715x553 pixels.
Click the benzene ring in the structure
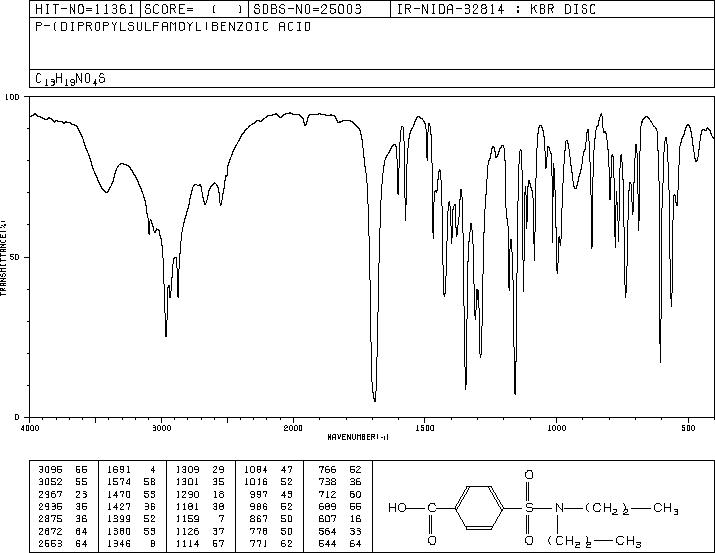coord(480,507)
